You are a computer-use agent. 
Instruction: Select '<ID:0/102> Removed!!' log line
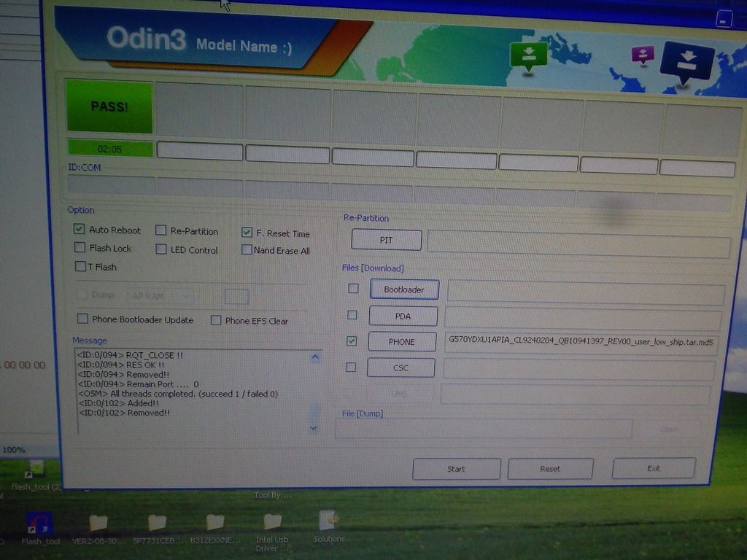124,413
